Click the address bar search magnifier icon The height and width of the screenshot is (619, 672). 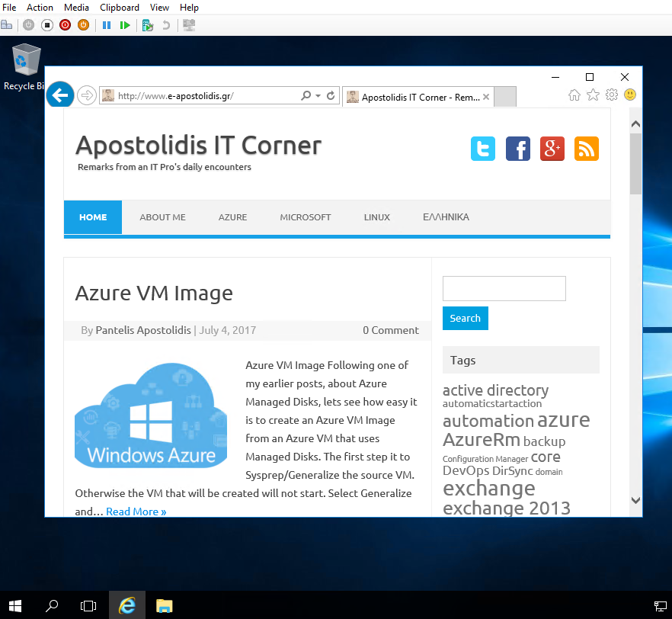pyautogui.click(x=306, y=95)
